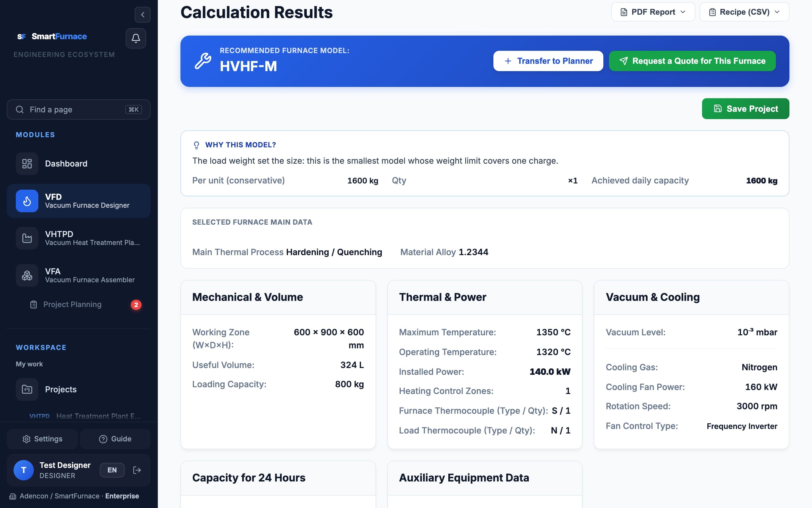Click the SmartFurnace SF logo
The height and width of the screenshot is (508, 812).
coord(21,36)
